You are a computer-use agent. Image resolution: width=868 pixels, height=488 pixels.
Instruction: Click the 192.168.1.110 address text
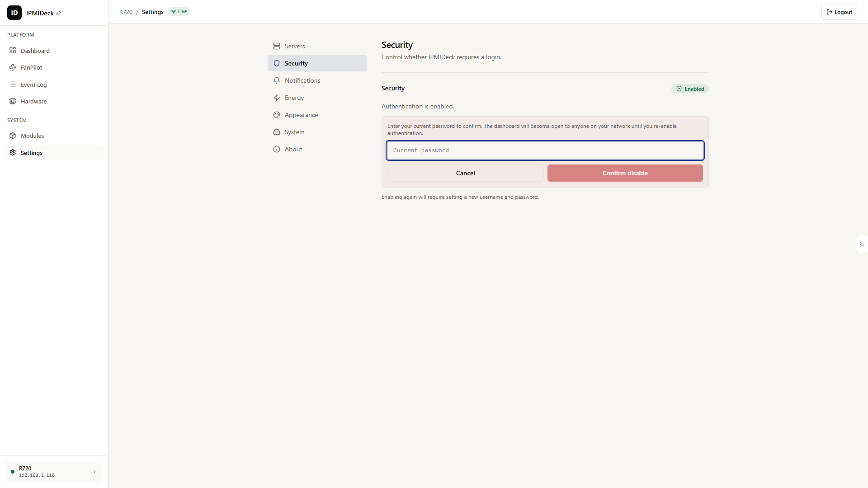point(37,475)
